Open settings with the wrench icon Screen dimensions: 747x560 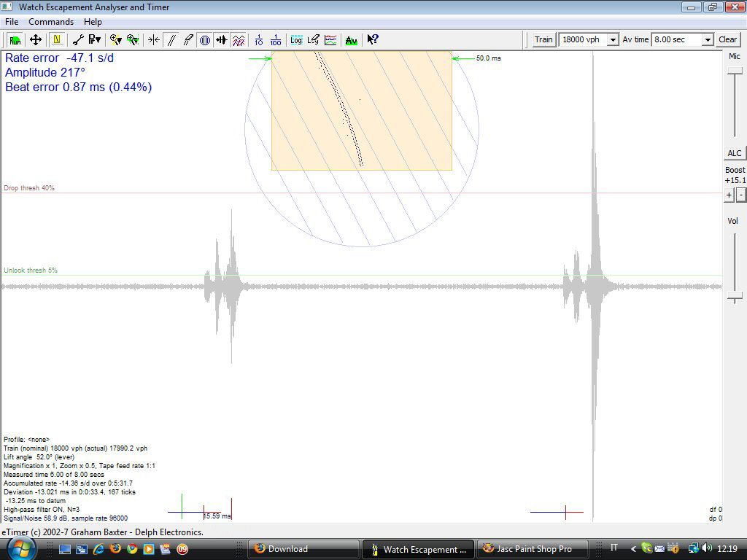(77, 40)
